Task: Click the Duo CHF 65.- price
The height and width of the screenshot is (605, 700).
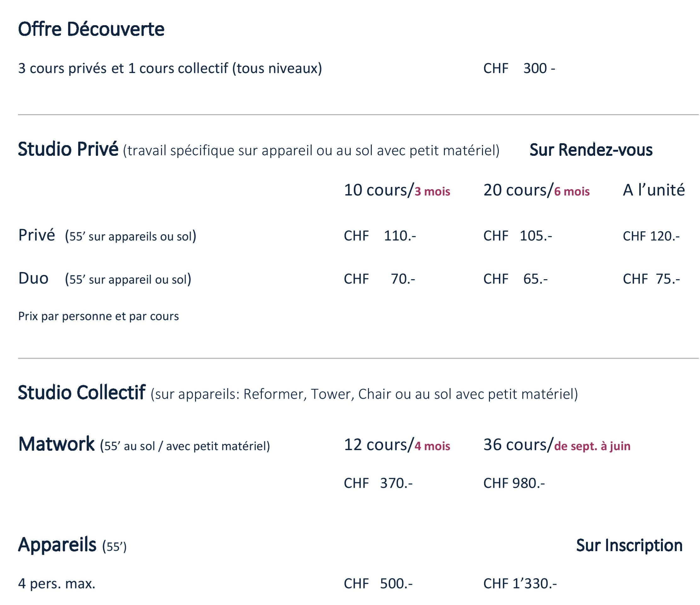Action: pyautogui.click(x=515, y=279)
